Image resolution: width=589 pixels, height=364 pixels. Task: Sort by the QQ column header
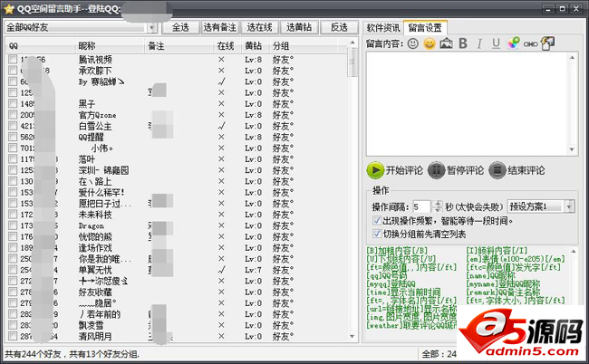[41, 46]
